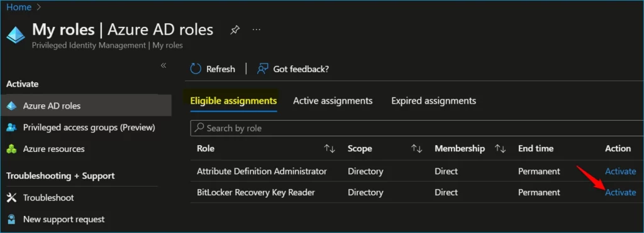This screenshot has width=644, height=233.
Task: Click the New support request icon
Action: click(x=11, y=219)
